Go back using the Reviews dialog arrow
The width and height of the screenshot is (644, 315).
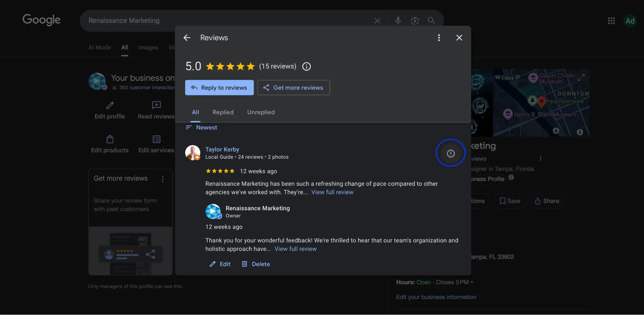[x=187, y=37]
